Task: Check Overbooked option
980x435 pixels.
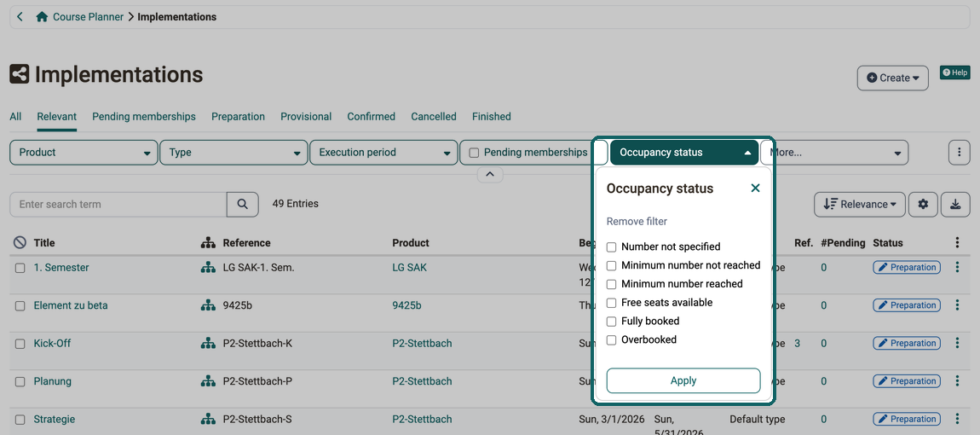Action: click(x=611, y=339)
